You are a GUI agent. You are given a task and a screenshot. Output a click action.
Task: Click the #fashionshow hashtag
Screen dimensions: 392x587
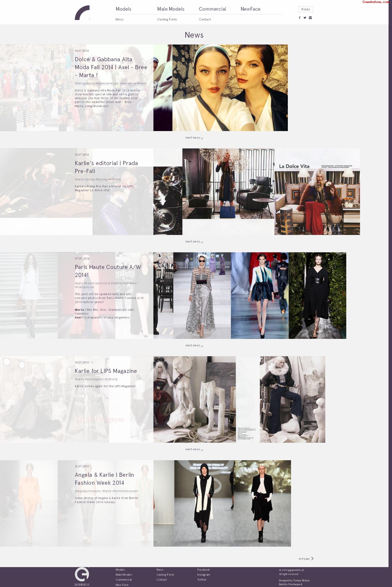120,283
